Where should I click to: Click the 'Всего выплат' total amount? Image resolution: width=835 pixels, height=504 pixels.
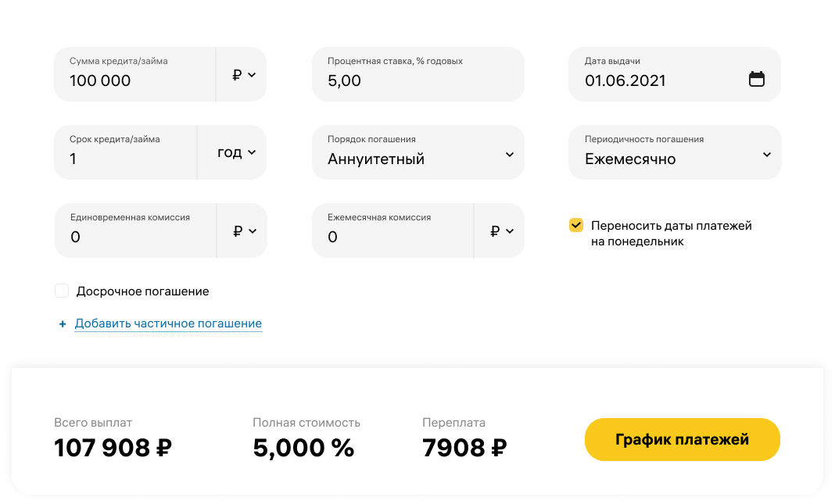(113, 448)
